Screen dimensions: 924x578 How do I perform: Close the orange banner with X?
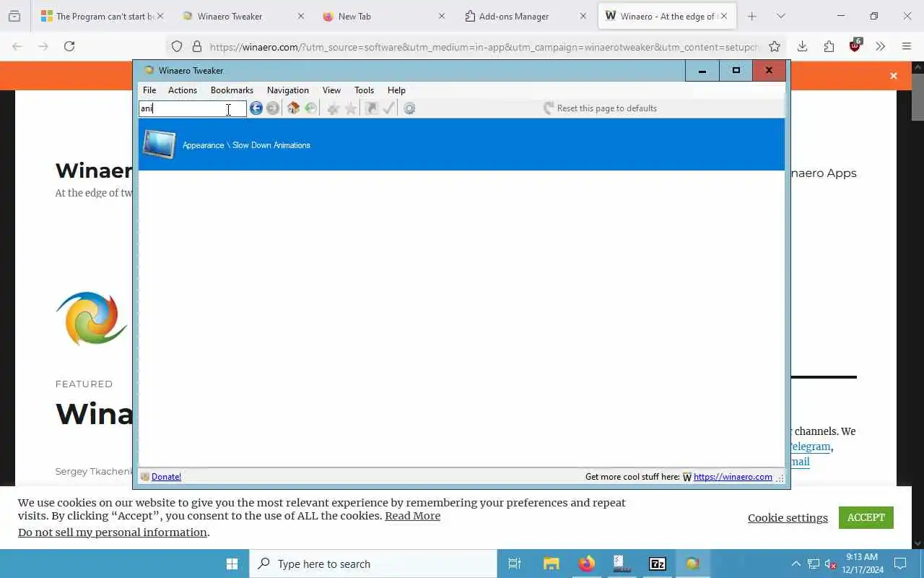(x=894, y=76)
